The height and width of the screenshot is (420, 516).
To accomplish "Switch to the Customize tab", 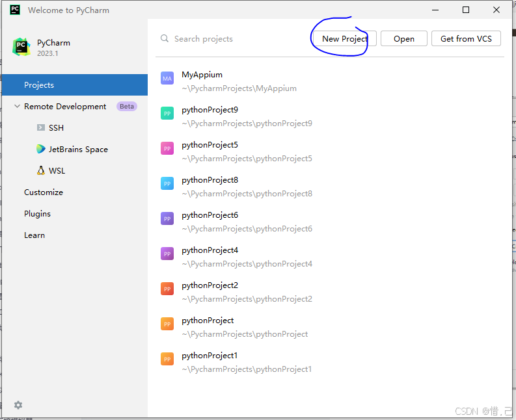I will 44,192.
